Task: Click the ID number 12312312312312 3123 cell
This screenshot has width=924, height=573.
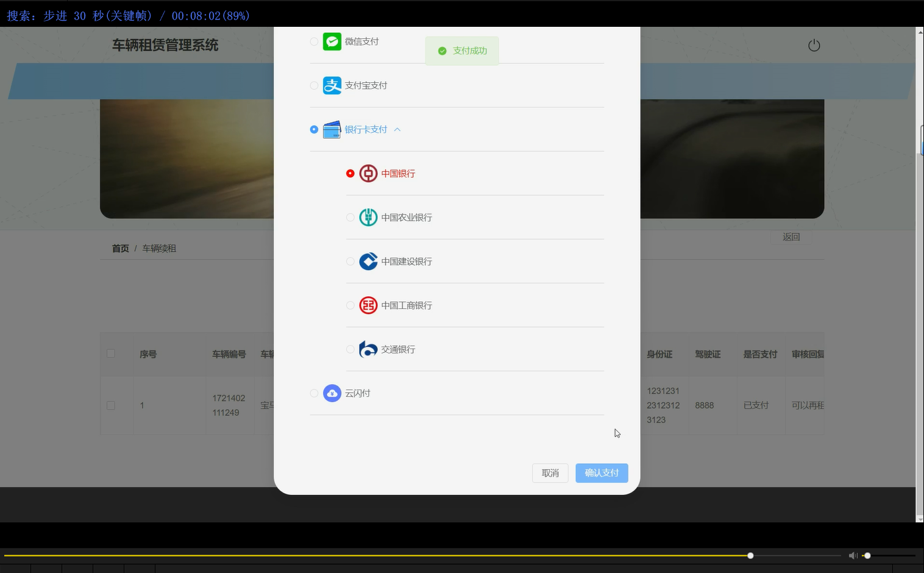Action: [x=663, y=405]
